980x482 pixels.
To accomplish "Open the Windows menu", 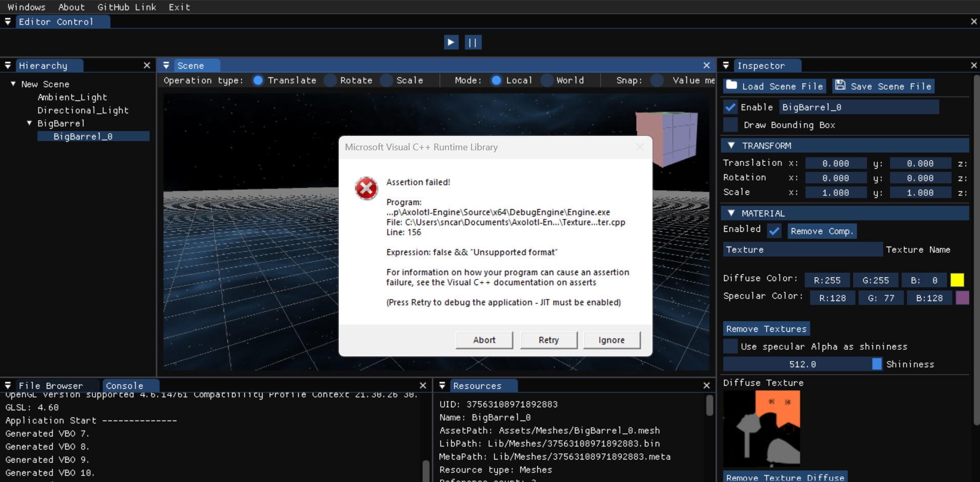I will 27,7.
